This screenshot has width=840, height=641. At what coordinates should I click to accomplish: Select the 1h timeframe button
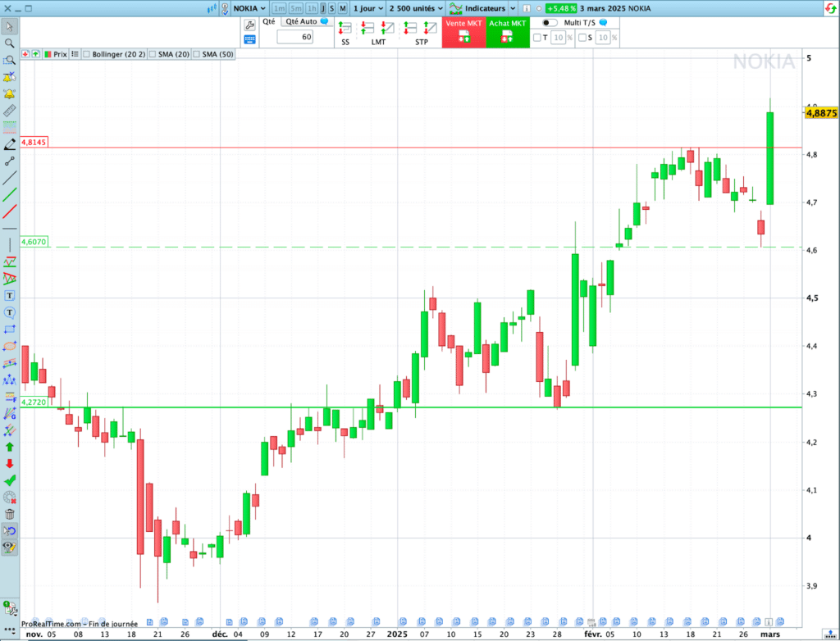click(x=312, y=8)
